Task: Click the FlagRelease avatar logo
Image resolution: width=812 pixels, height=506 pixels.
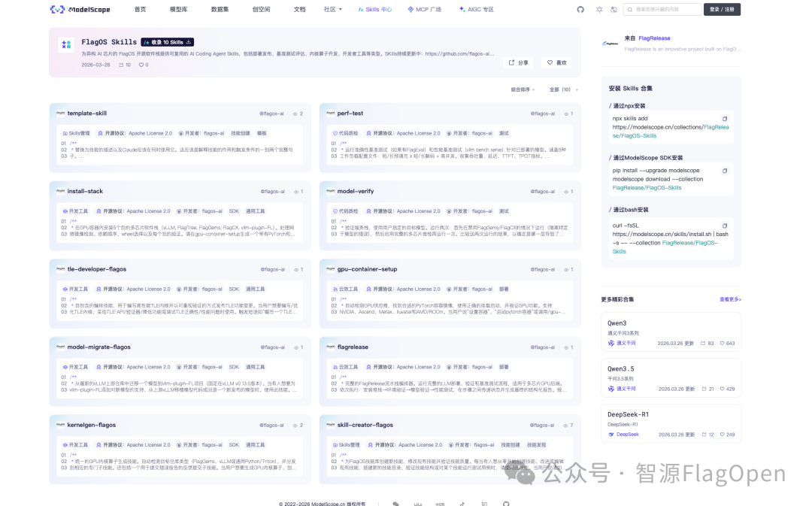Action: pos(610,44)
